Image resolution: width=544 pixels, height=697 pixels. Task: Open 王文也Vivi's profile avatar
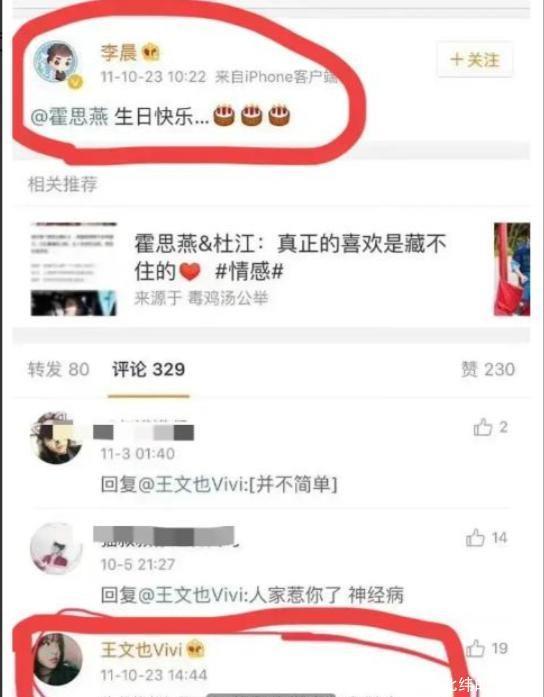[x=56, y=659]
